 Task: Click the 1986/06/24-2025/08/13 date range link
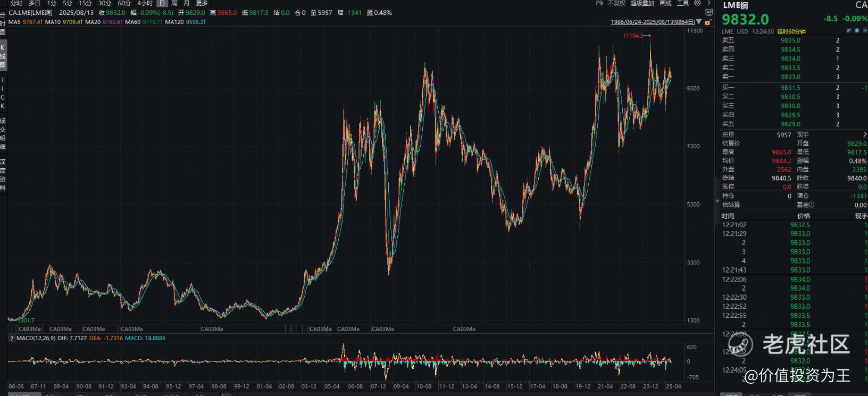click(x=653, y=22)
